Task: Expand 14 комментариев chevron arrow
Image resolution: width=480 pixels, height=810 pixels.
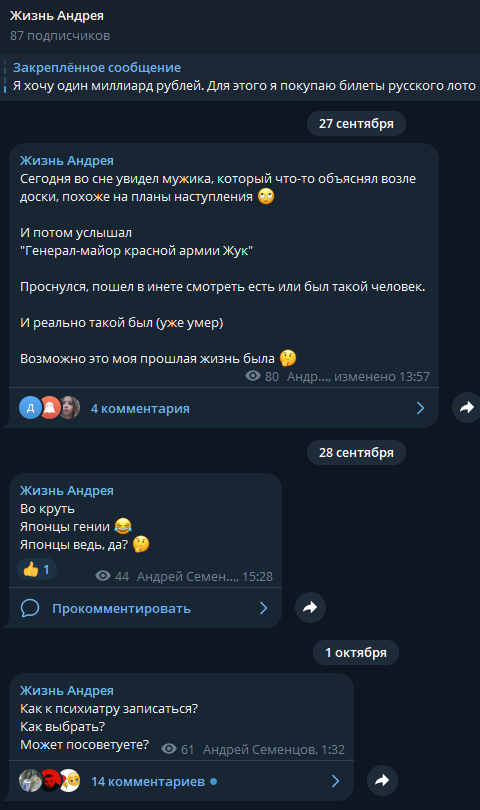Action: pos(335,781)
